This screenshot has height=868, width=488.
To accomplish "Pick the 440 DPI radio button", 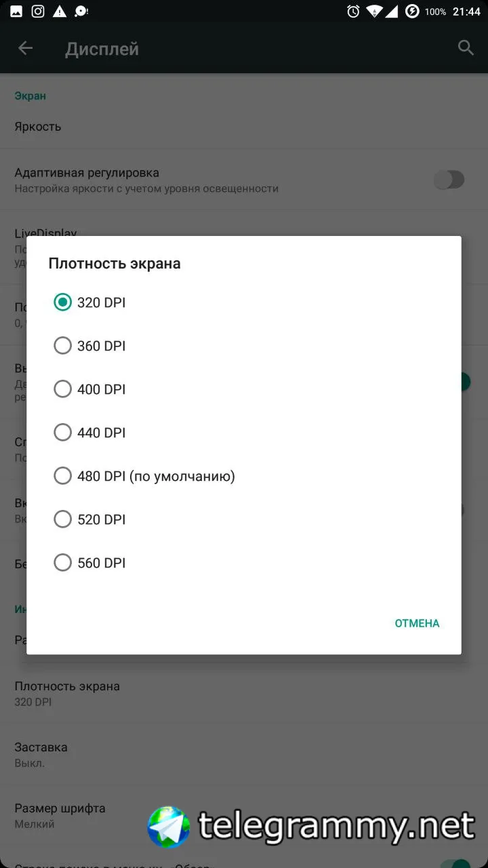I will click(62, 433).
